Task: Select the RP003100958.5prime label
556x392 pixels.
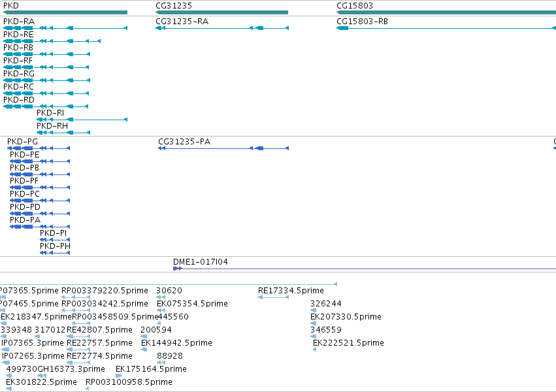Action: point(129,382)
